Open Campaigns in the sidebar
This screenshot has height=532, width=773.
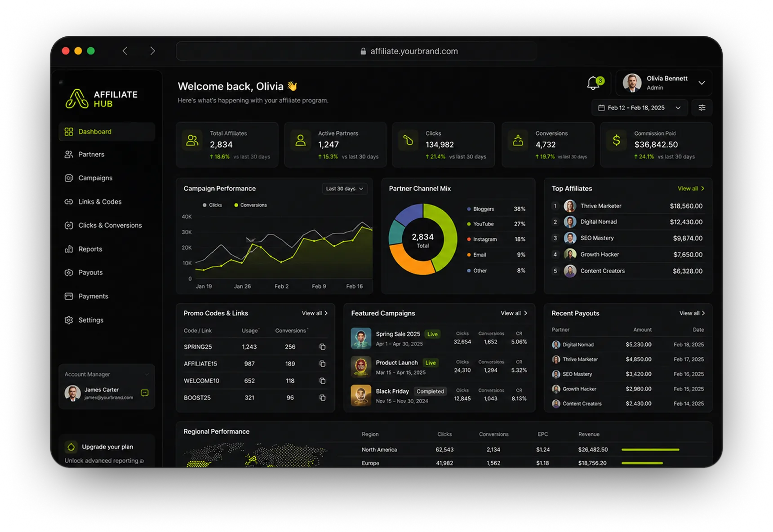tap(107, 178)
